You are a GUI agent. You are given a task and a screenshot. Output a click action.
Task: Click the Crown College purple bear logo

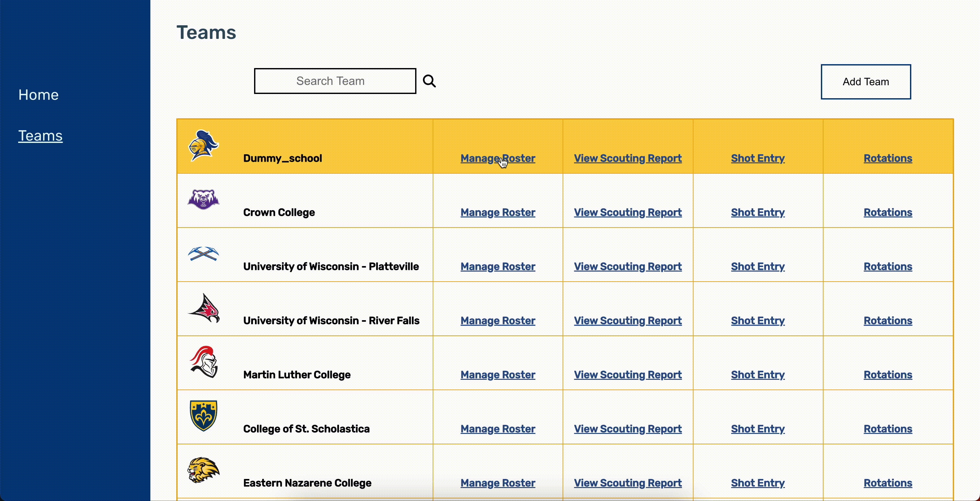coord(204,199)
